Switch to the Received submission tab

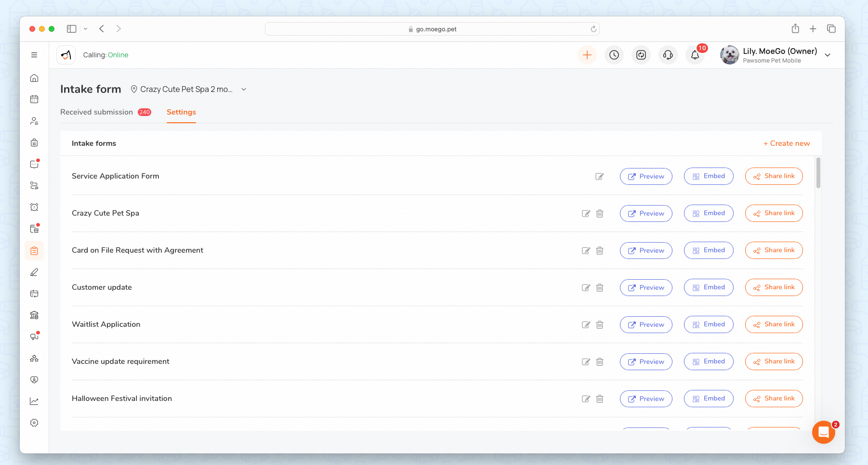click(x=97, y=112)
